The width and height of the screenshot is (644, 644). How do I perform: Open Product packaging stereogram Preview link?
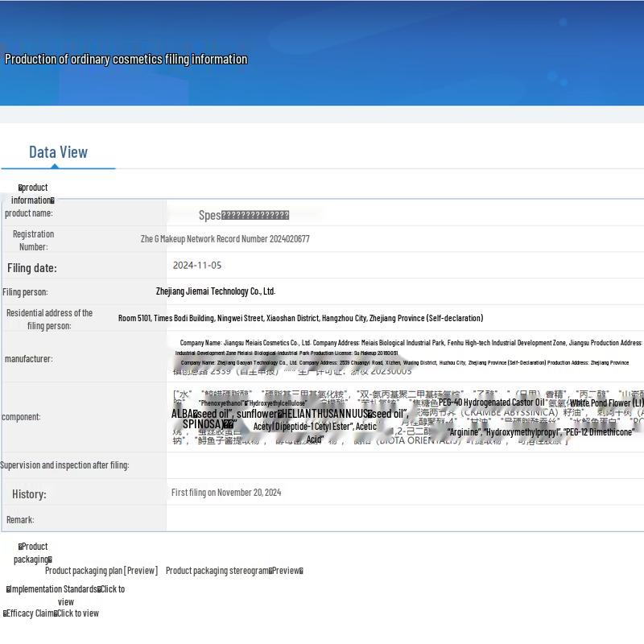click(234, 571)
